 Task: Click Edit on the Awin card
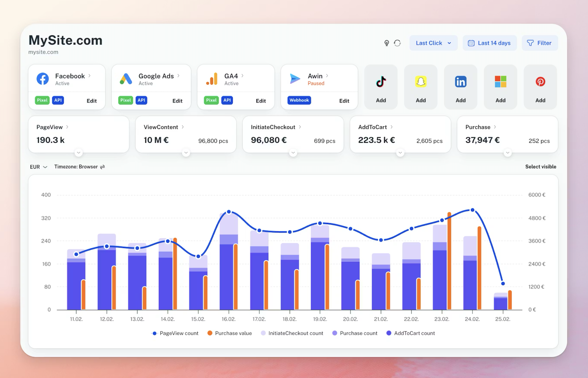click(344, 101)
